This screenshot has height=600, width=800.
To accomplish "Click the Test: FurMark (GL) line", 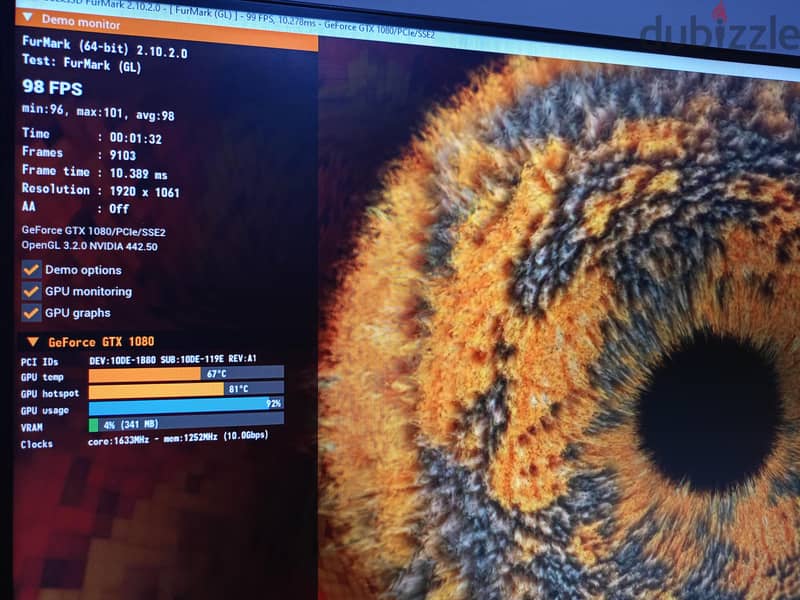I will point(82,63).
